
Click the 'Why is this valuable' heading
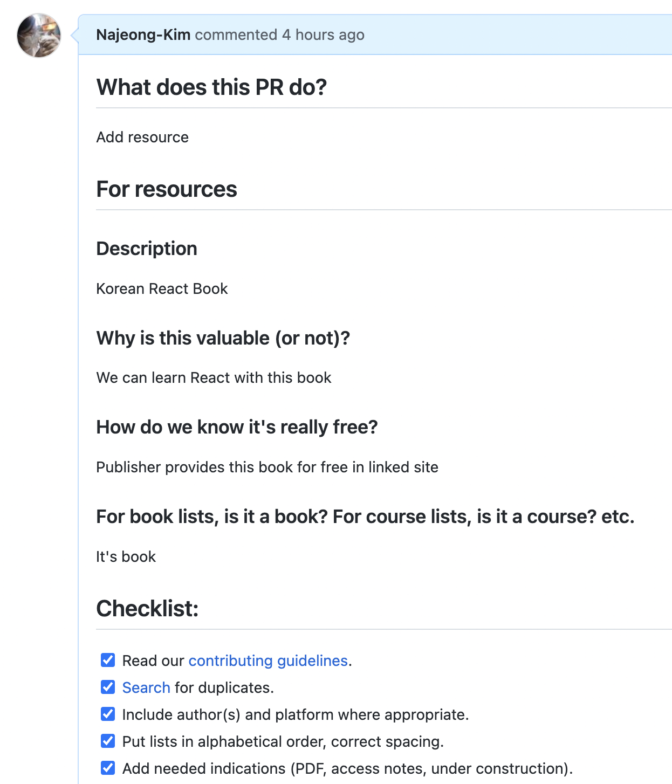pos(223,338)
